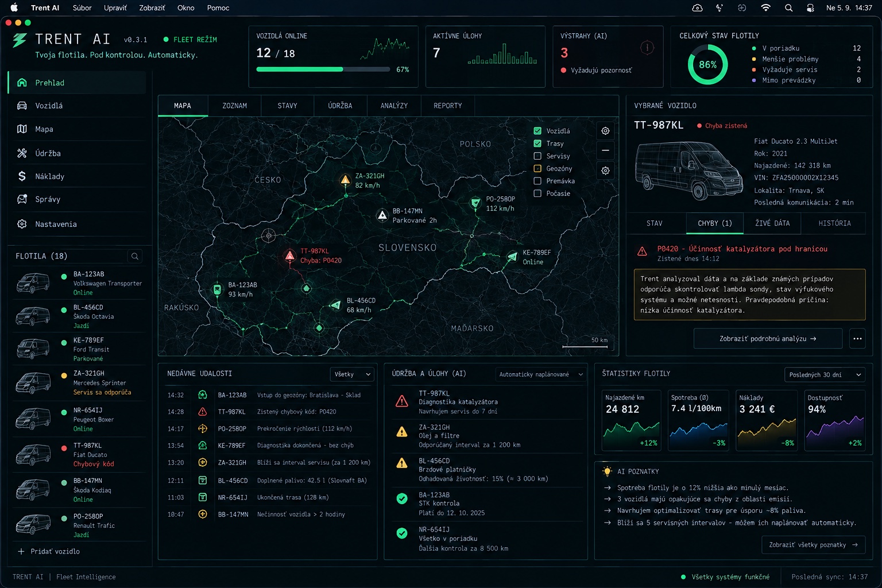Image resolution: width=882 pixels, height=588 pixels.
Task: Select TT-987KL red error marker on map
Action: pyautogui.click(x=290, y=256)
